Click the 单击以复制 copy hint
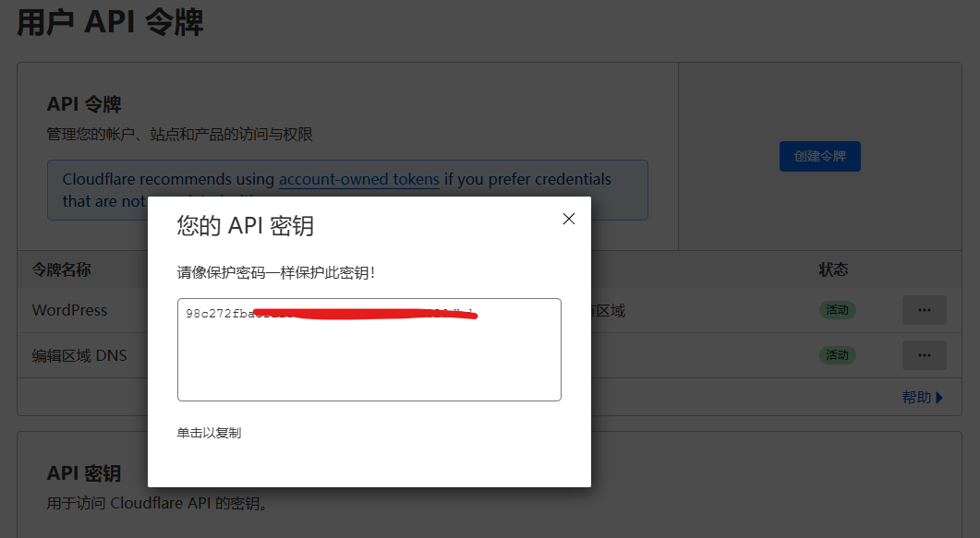Image resolution: width=980 pixels, height=538 pixels. point(209,433)
